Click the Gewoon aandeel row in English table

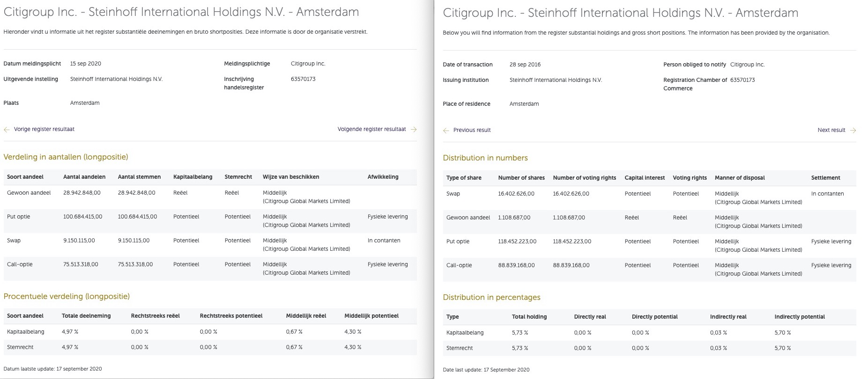click(468, 218)
